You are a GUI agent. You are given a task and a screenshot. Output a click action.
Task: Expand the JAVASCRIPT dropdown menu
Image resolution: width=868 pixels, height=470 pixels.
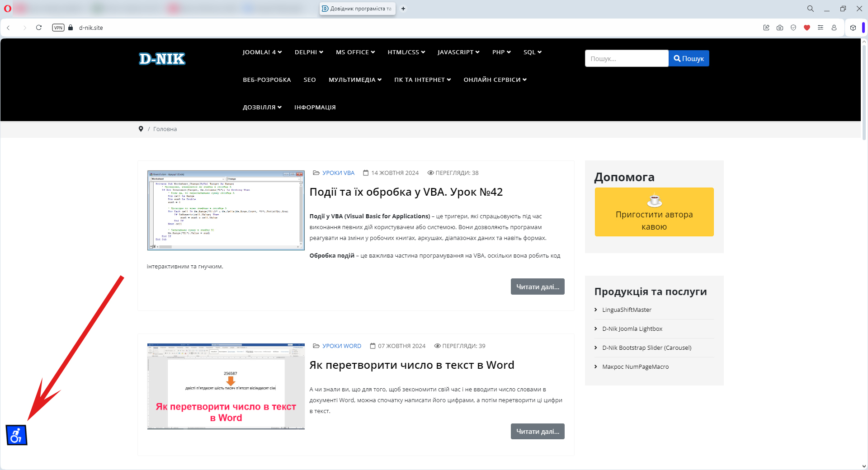458,52
